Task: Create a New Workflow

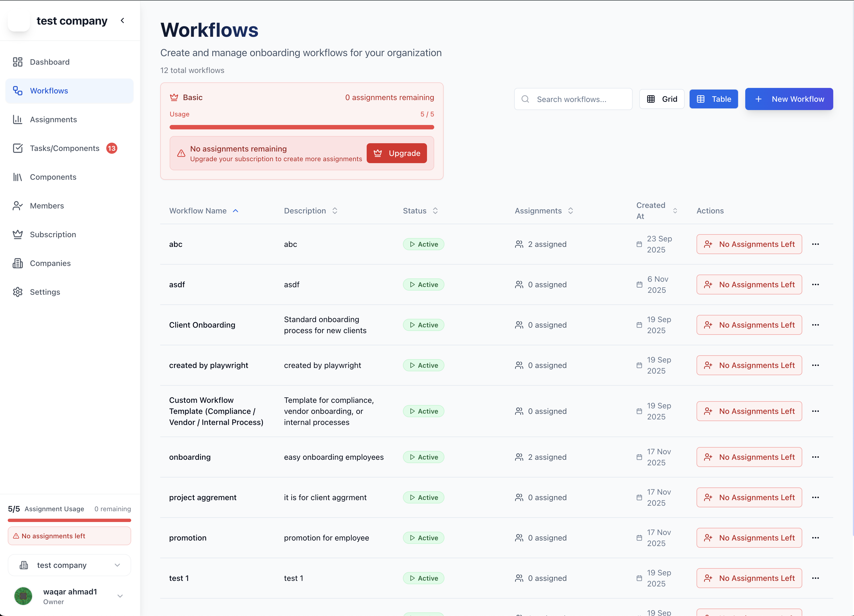Action: [x=789, y=99]
